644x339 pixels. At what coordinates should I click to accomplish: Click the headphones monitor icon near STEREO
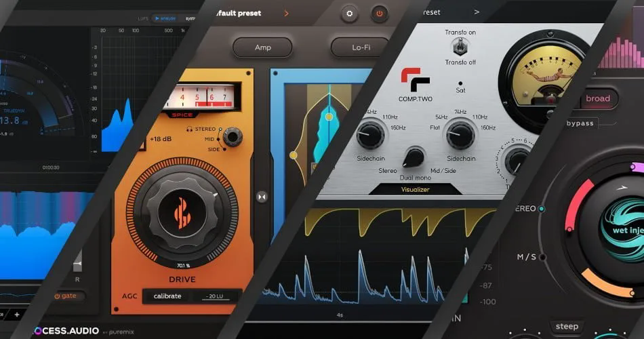[189, 129]
